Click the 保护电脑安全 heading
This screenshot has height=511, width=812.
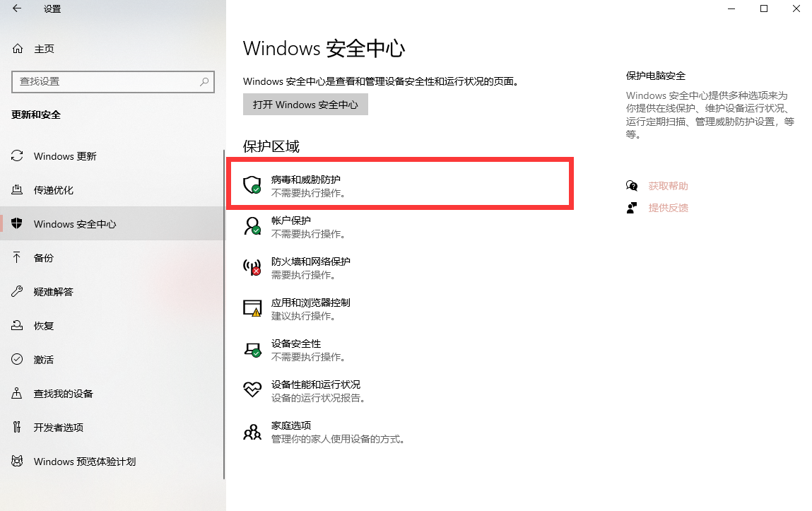pos(656,76)
